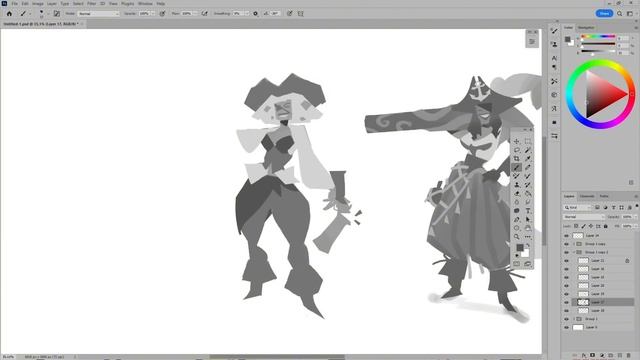Open layer blend mode dropdown Normal

[x=584, y=217]
